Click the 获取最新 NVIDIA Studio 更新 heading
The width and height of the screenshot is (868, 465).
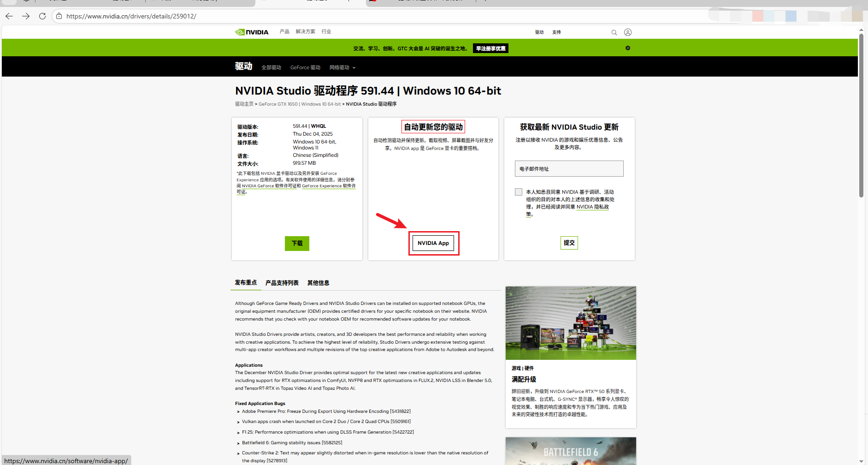569,127
